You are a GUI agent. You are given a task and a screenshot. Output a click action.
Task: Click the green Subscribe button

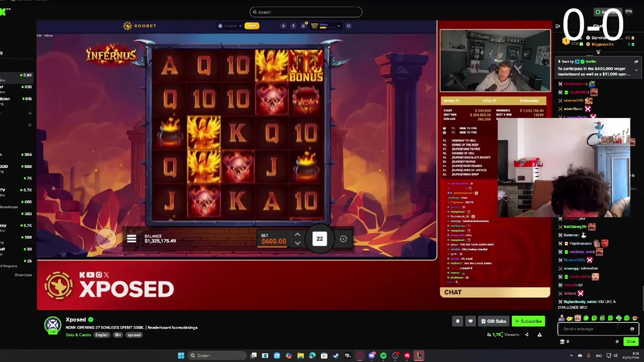tap(528, 321)
